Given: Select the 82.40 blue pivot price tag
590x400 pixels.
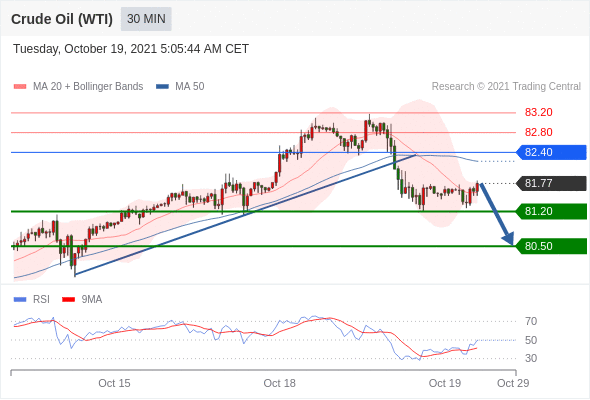Looking at the screenshot, I should coord(551,152).
